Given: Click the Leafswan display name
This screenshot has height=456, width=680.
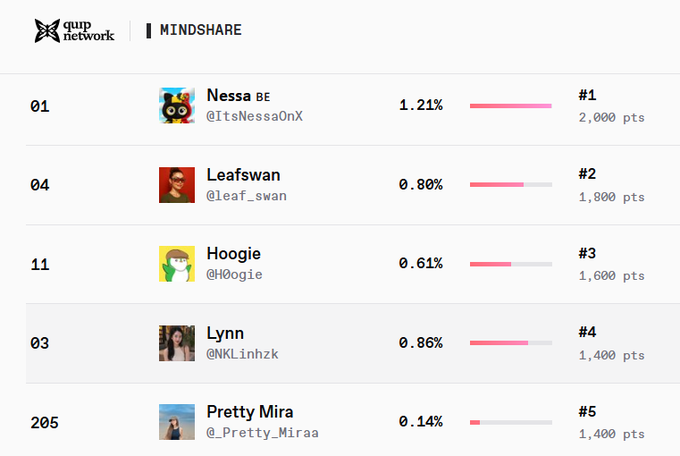Looking at the screenshot, I should point(243,175).
